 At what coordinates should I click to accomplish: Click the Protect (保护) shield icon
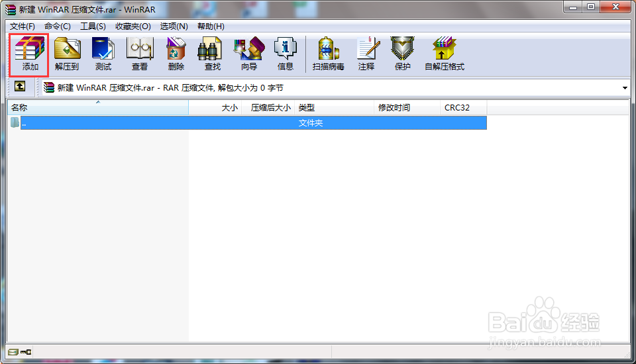[402, 54]
